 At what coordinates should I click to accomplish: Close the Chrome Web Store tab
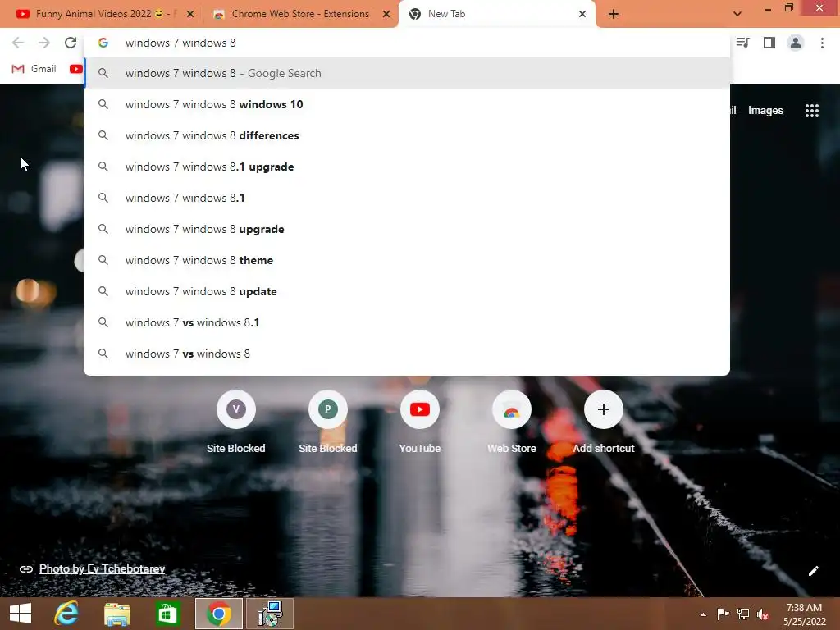[x=386, y=14]
